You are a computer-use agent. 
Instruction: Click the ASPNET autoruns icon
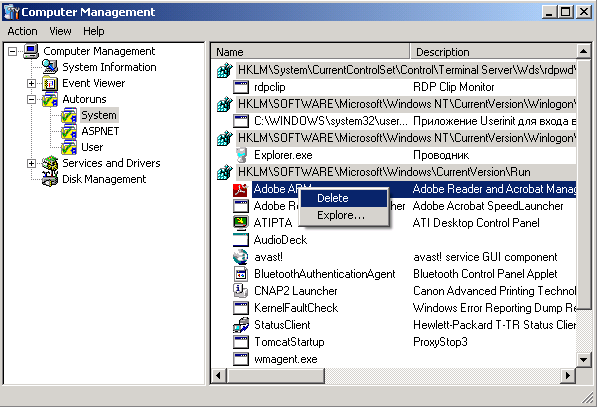69,131
